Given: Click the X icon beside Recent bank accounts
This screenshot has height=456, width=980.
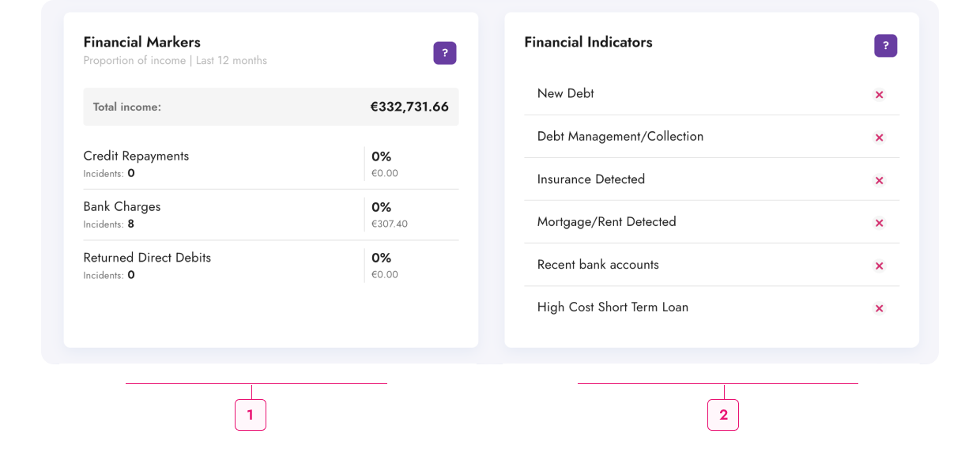Looking at the screenshot, I should tap(879, 266).
